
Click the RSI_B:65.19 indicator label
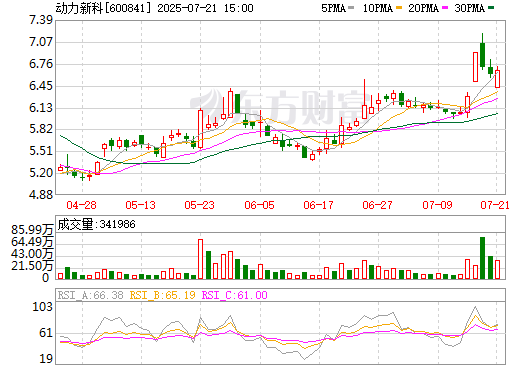point(162,295)
